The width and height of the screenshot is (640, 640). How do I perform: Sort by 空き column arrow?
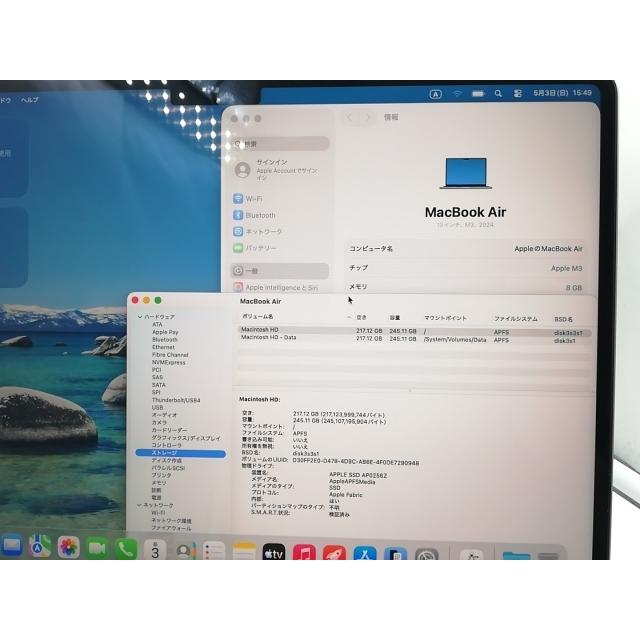(x=349, y=317)
